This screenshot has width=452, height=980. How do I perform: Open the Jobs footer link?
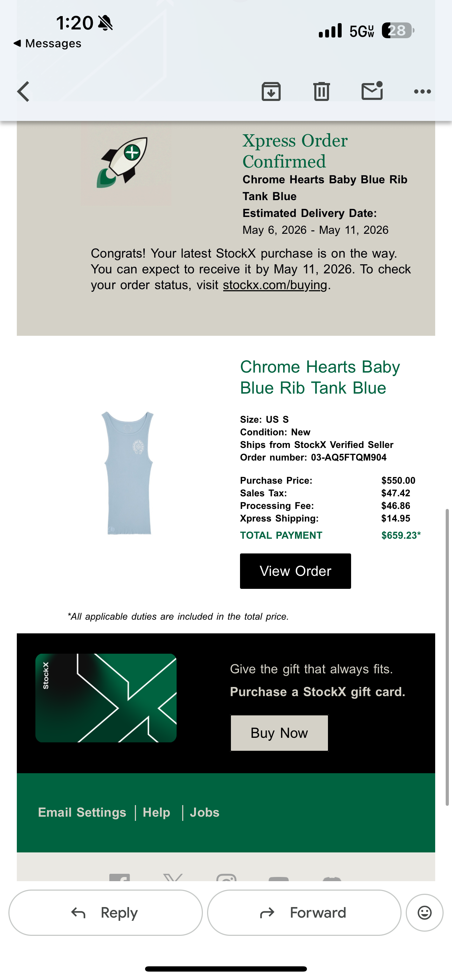(x=205, y=812)
